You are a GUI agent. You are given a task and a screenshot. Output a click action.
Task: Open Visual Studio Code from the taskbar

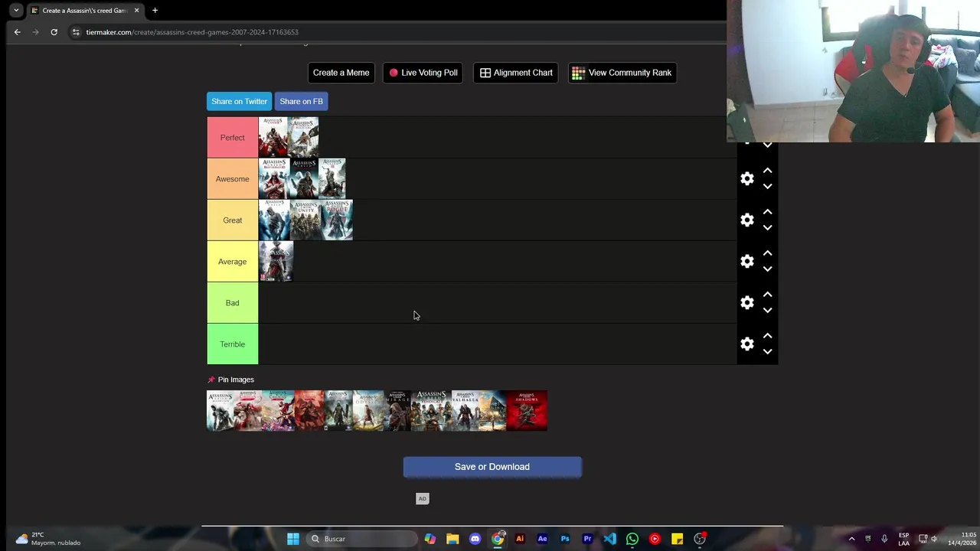pyautogui.click(x=609, y=539)
